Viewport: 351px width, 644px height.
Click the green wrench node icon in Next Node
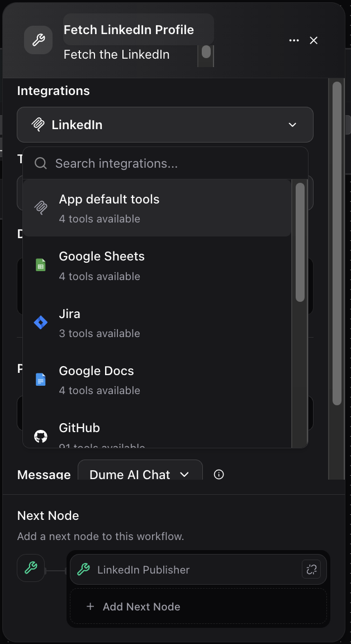coord(31,569)
